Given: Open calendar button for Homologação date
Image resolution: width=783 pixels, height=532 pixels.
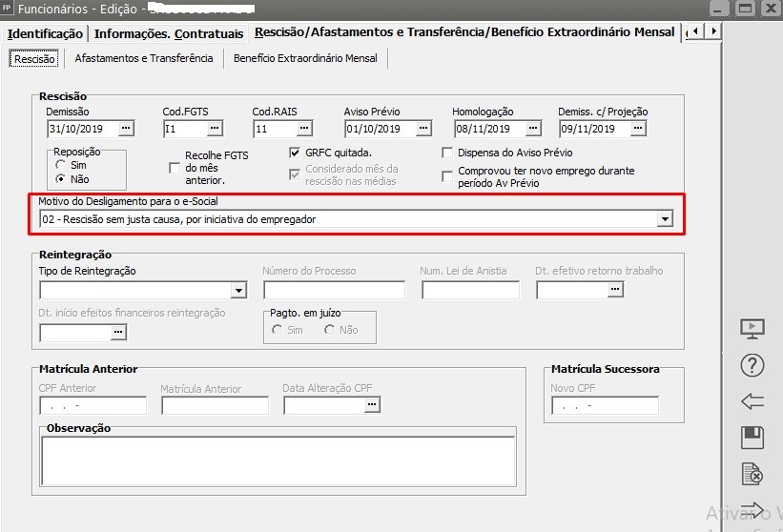Looking at the screenshot, I should [x=532, y=129].
